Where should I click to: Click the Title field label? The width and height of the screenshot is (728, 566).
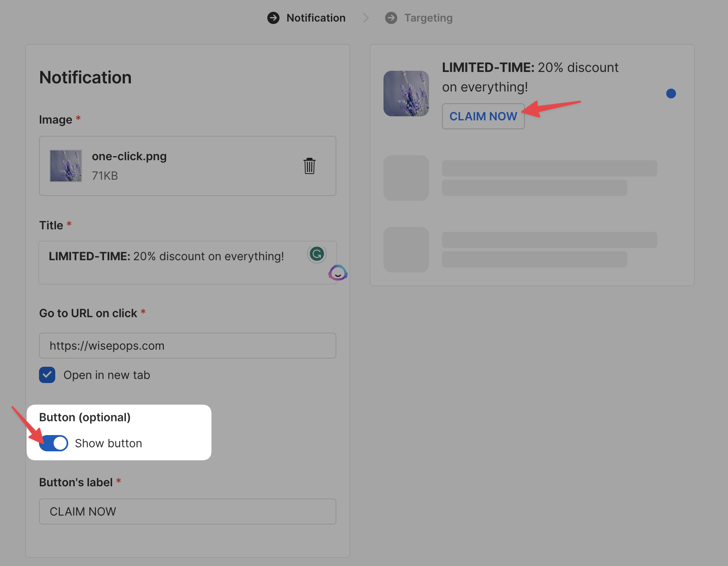point(51,225)
